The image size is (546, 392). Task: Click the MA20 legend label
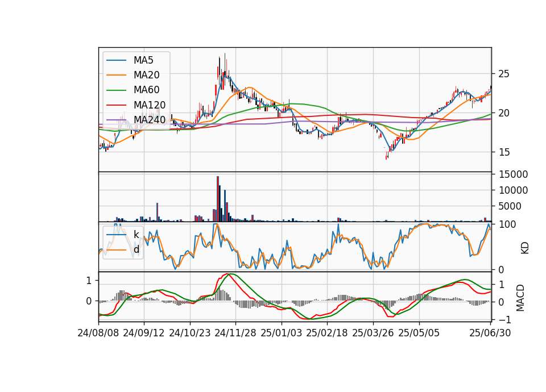146,75
